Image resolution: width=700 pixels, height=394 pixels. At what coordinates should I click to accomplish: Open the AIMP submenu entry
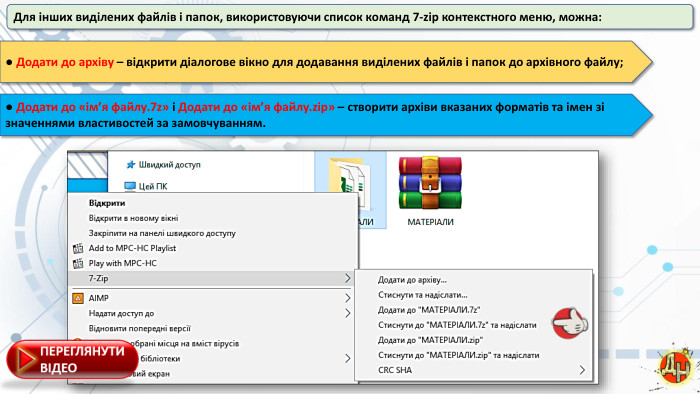pos(212,298)
